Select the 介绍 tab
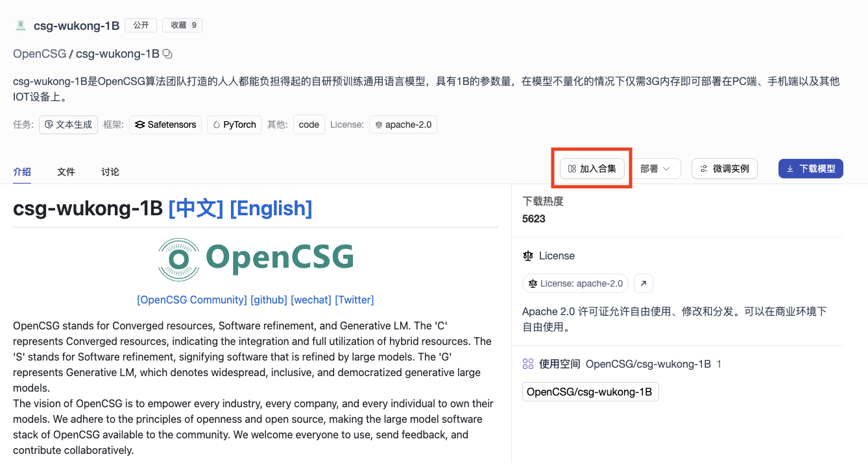868x463 pixels. click(22, 172)
